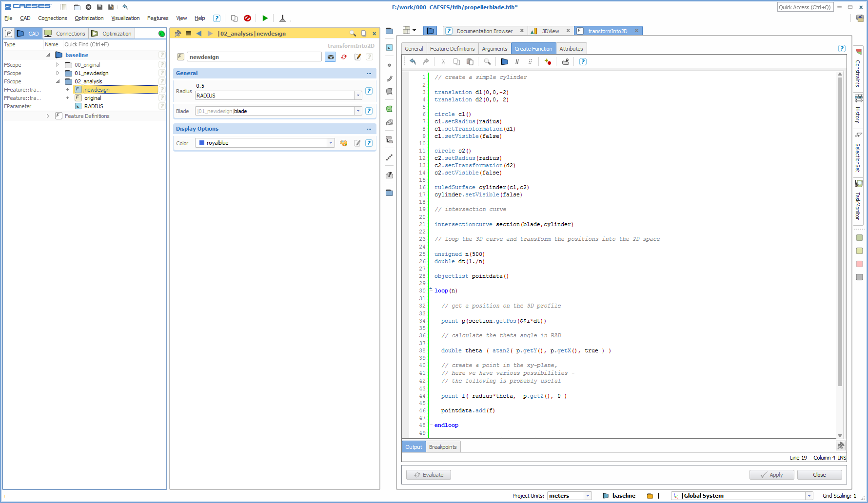Click the help question icon in function editor toolbar

tap(583, 61)
